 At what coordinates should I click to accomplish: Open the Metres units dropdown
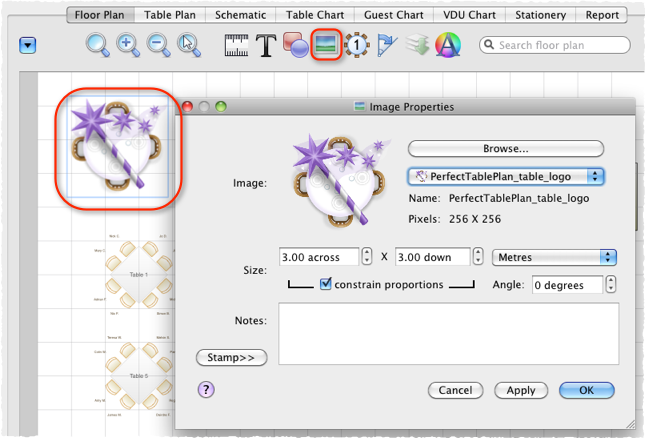554,257
